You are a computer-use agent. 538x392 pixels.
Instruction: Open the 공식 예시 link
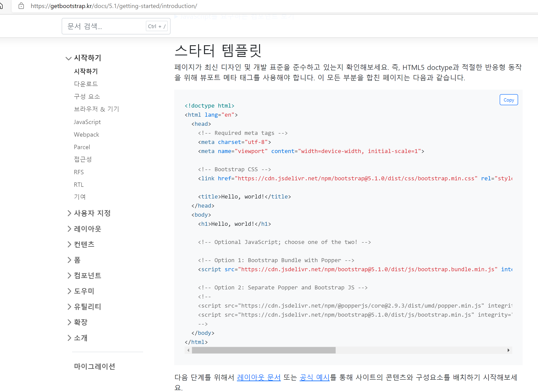(x=314, y=377)
